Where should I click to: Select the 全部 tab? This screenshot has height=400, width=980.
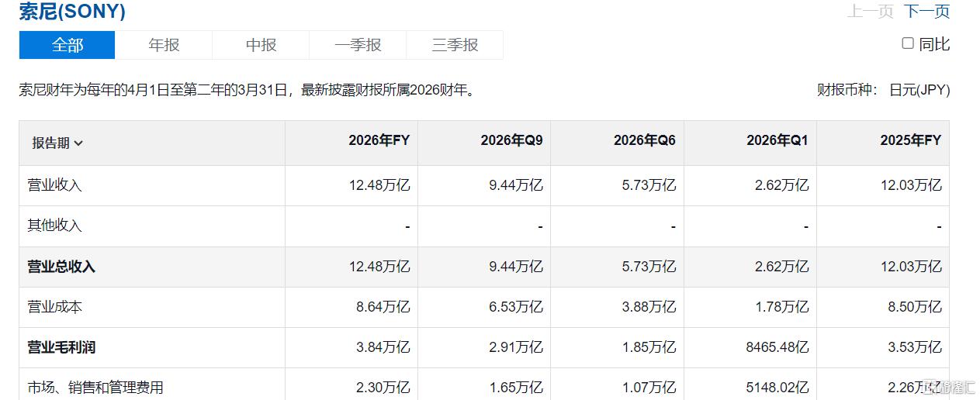point(68,45)
